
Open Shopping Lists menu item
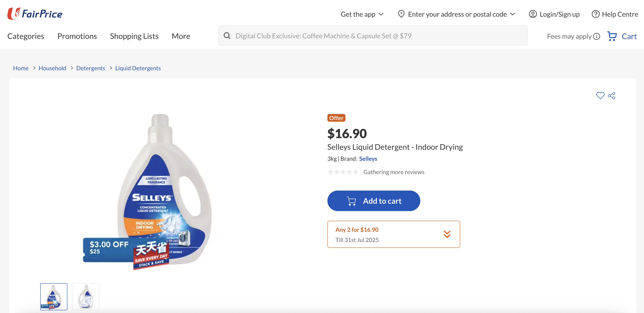pos(134,36)
